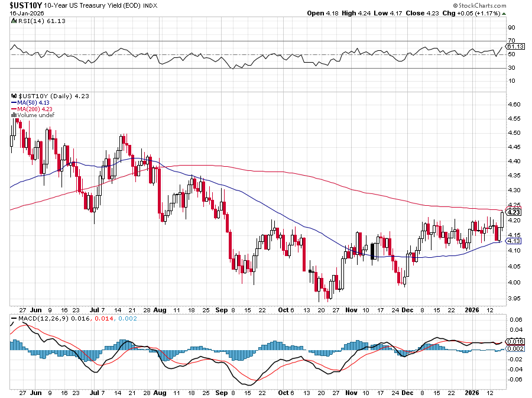This screenshot has width=532, height=398.
Task: Click the 16-Jan-2026 date label
Action: [x=28, y=13]
